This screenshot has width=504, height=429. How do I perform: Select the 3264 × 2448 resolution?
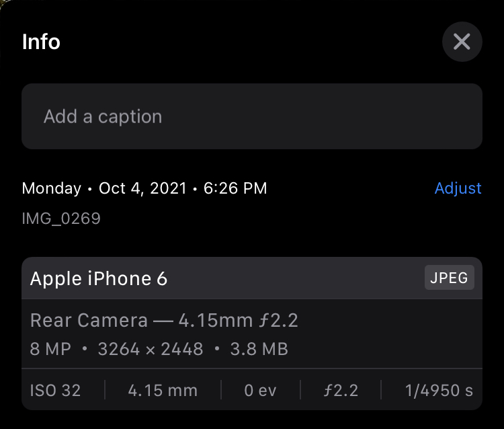click(150, 349)
